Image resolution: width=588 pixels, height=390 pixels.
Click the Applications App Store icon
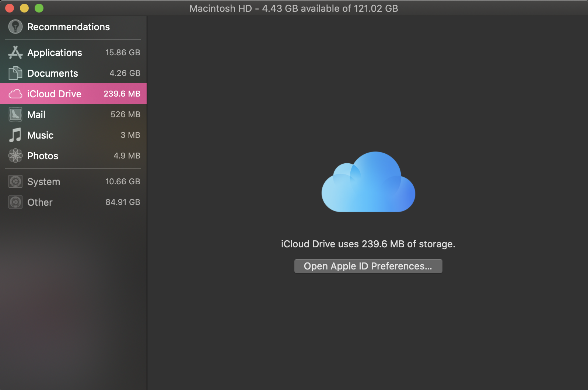pos(15,52)
